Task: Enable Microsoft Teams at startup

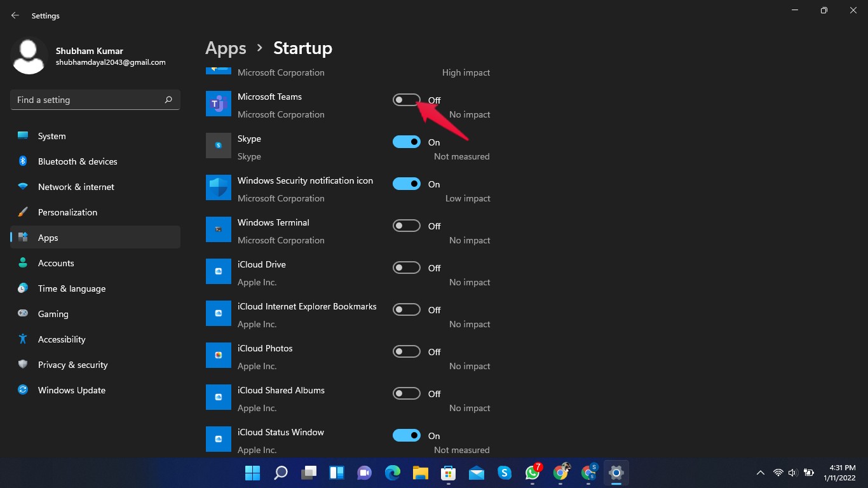Action: pyautogui.click(x=407, y=100)
